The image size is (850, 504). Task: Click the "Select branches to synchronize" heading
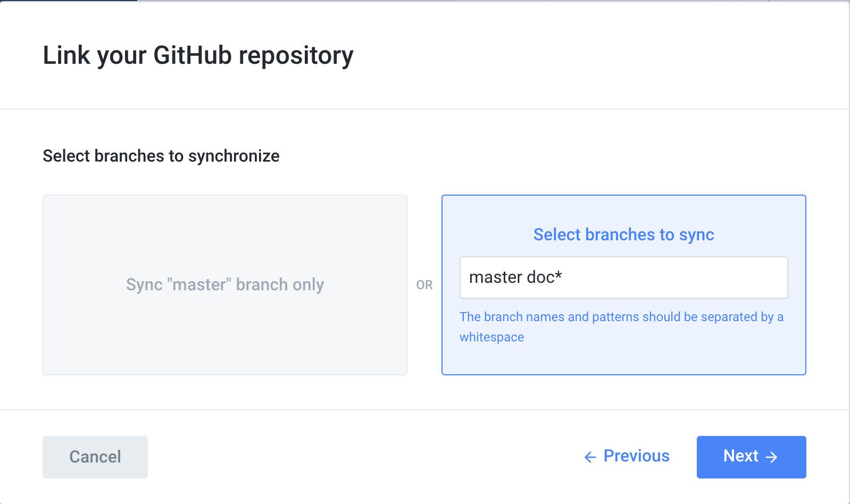click(161, 156)
